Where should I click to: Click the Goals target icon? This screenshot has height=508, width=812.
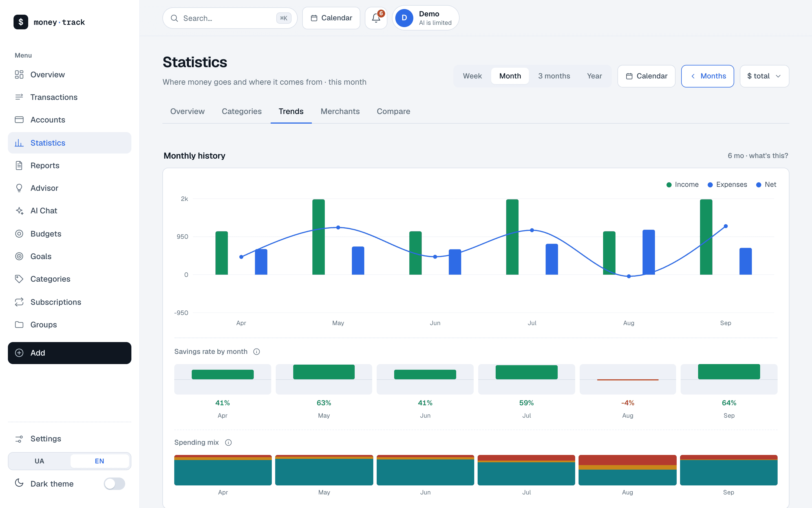coord(19,256)
